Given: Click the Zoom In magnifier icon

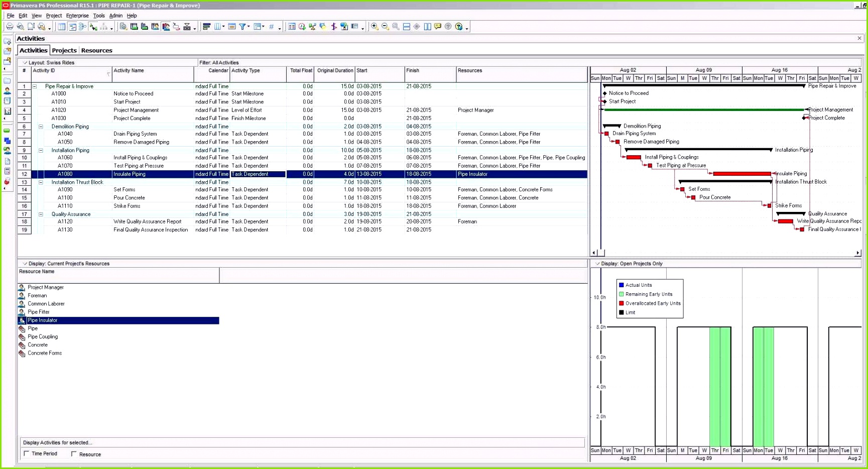Looking at the screenshot, I should point(375,27).
